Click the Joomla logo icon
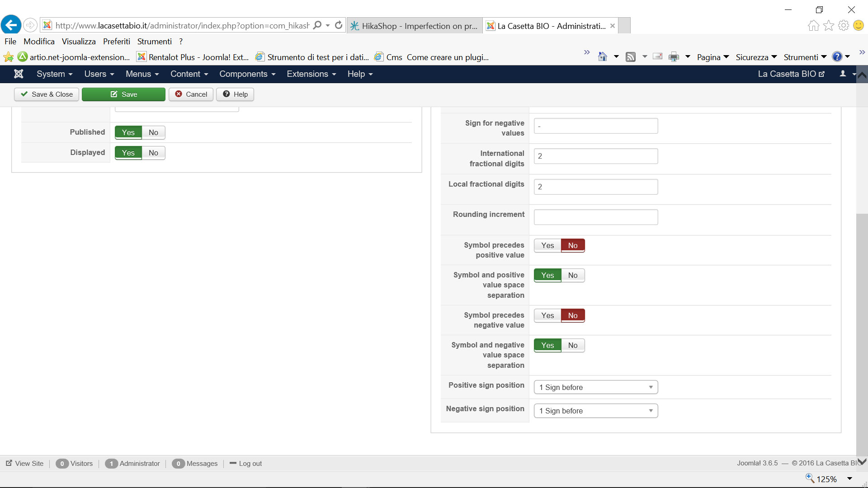868x488 pixels. pyautogui.click(x=19, y=74)
